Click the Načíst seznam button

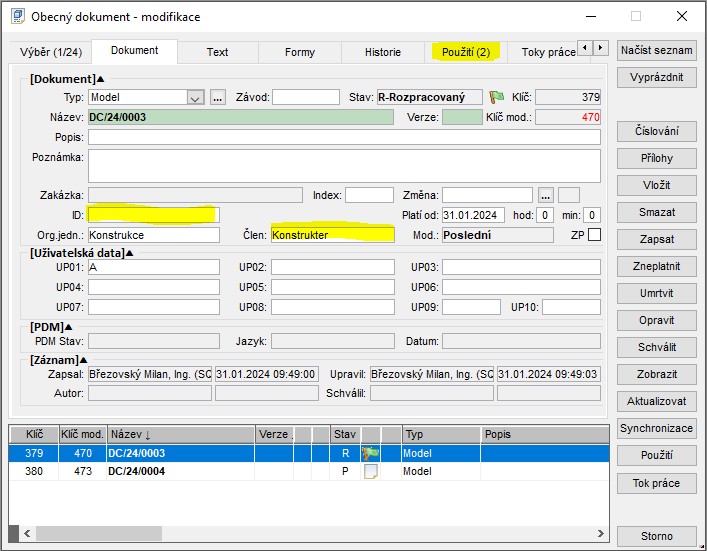(656, 51)
